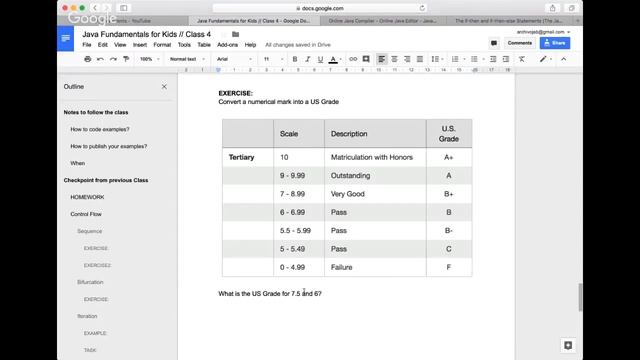Click the Decrease indent icon
Viewport: 640px width, 360px height.
click(x=493, y=59)
